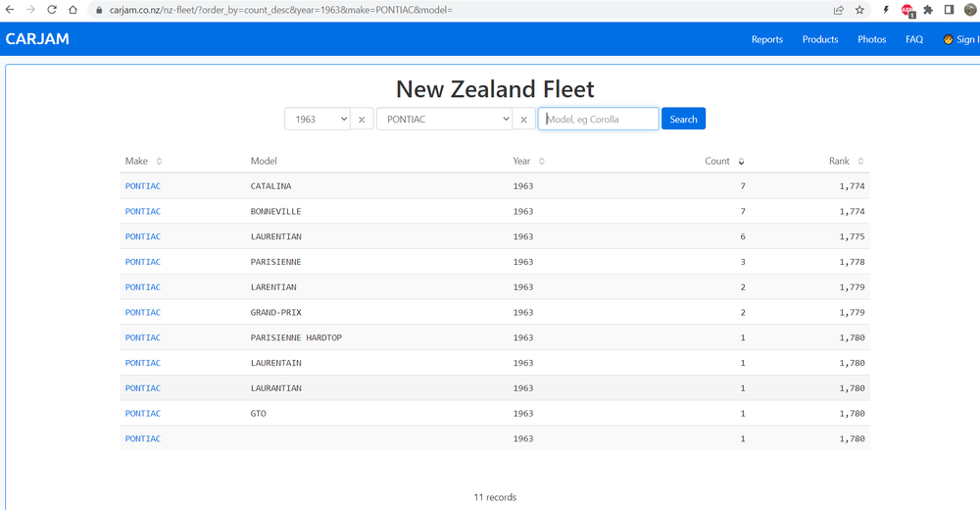This screenshot has width=980, height=510.
Task: Share this page using the share icon
Action: pyautogui.click(x=839, y=10)
